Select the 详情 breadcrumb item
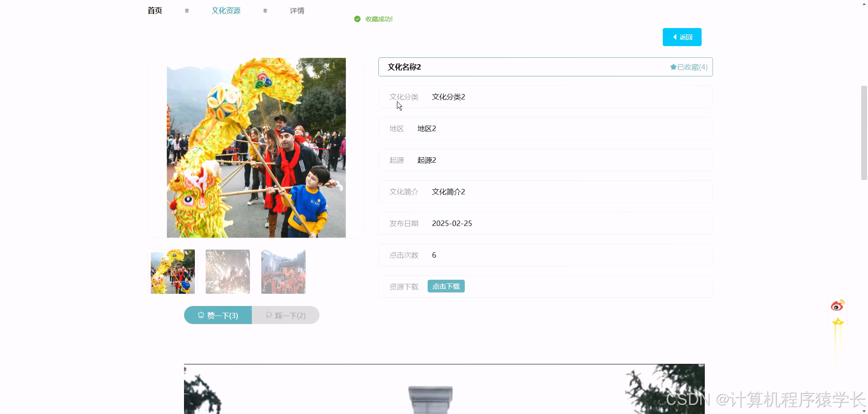Screen dimensions: 868x414 point(297,10)
